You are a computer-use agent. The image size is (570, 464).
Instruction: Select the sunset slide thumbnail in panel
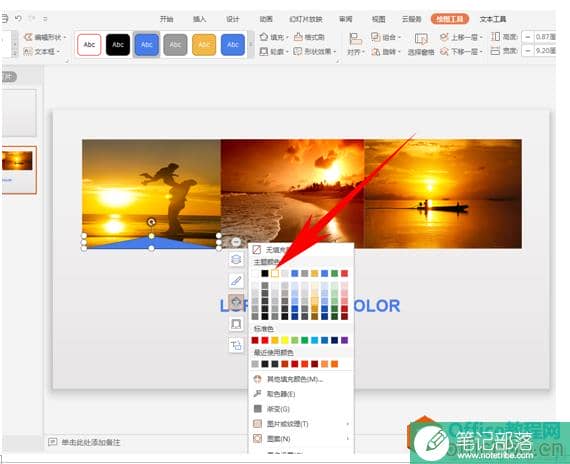[x=18, y=170]
